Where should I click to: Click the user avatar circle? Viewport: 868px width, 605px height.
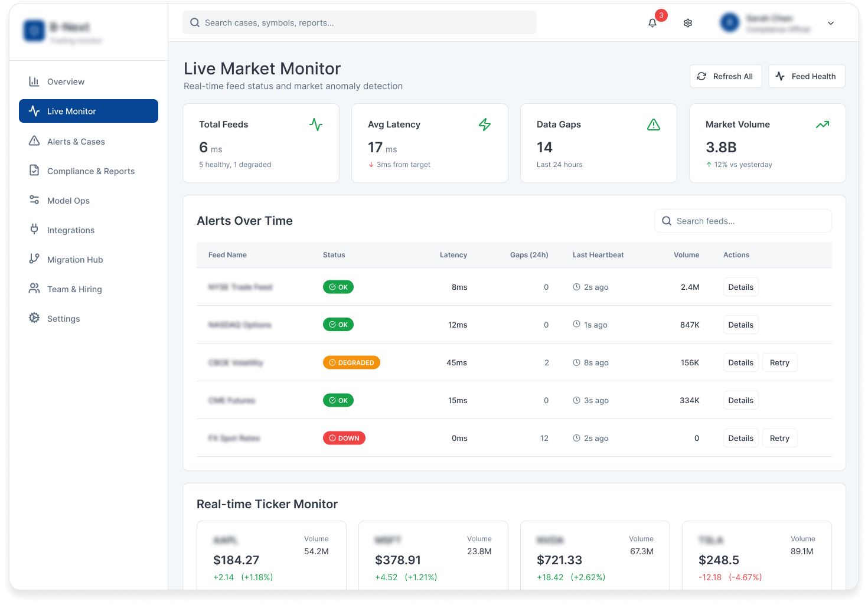pos(730,23)
